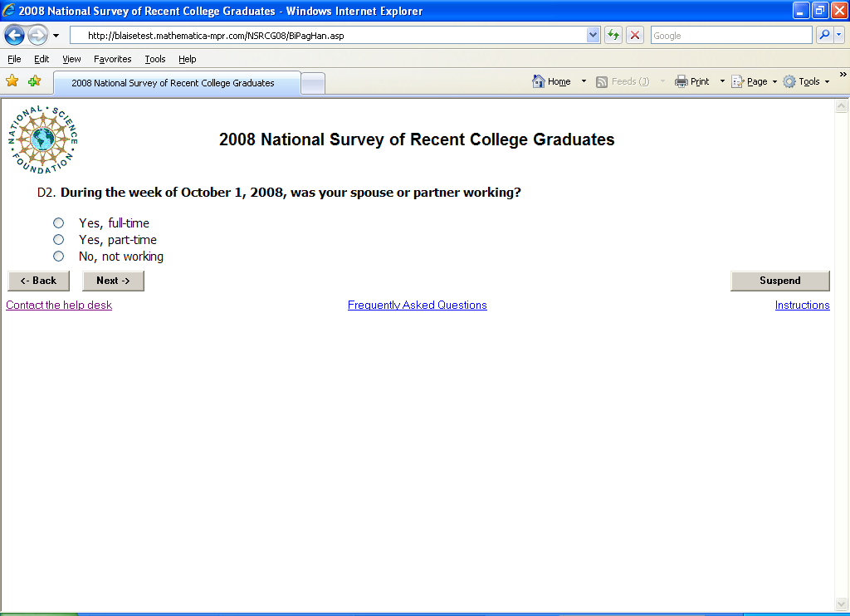Expand the Print options dropdown arrow
This screenshot has height=616, width=850.
coord(722,81)
